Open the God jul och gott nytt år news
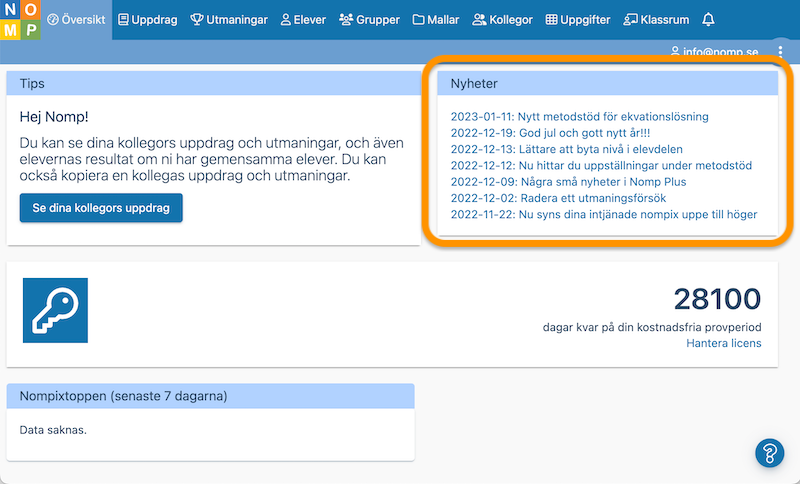Viewport: 800px width, 484px height. 551,133
